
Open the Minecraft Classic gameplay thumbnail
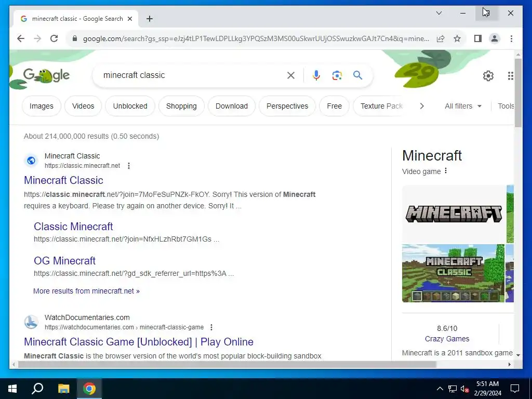pos(453,273)
